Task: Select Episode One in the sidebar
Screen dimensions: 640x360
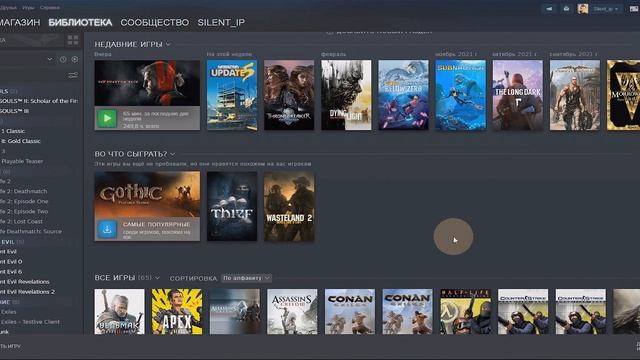Action: [x=24, y=202]
